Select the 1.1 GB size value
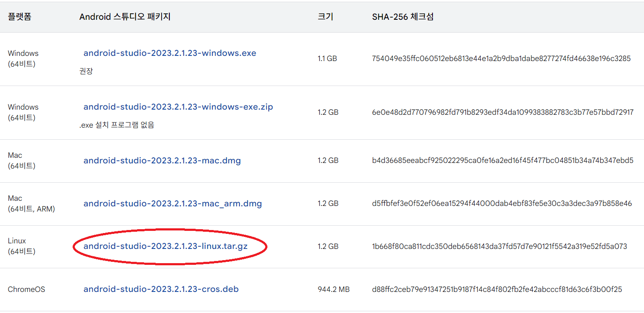Image resolution: width=644 pixels, height=313 pixels. pos(327,58)
